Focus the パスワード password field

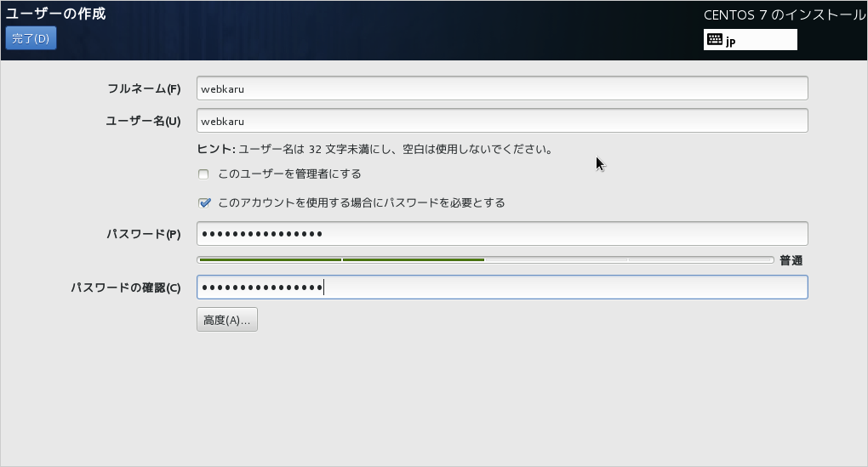coord(502,233)
